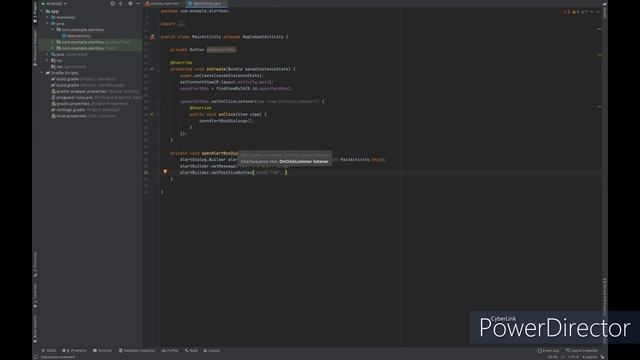Click the red error count indicator in editor

pyautogui.click(x=567, y=12)
